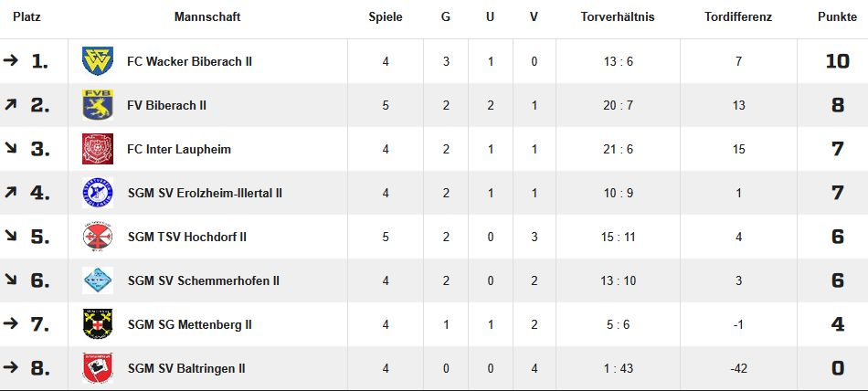Sort by Tordifferenz column header
This screenshot has height=391, width=868.
pyautogui.click(x=738, y=17)
